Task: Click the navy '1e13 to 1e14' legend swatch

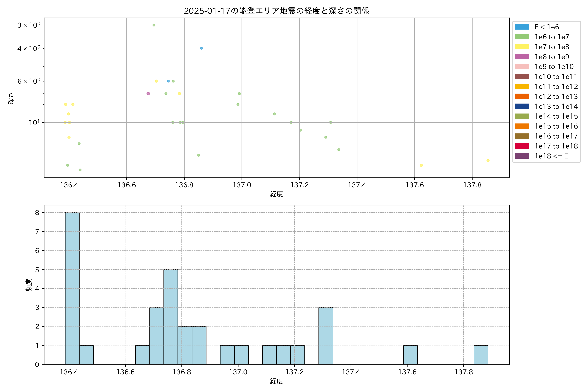Action: [522, 106]
